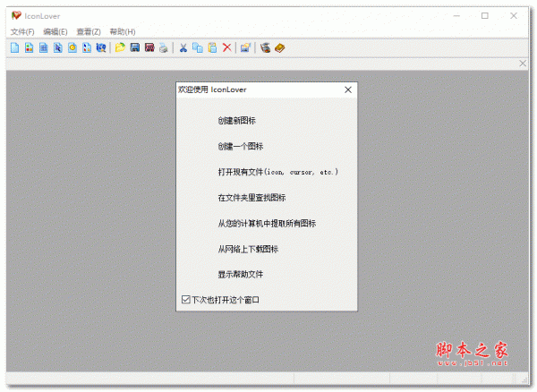Cut with the scissors toolbar icon

(183, 48)
